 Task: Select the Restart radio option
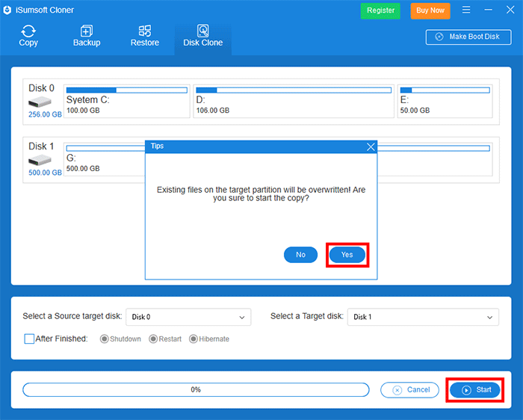tap(153, 339)
